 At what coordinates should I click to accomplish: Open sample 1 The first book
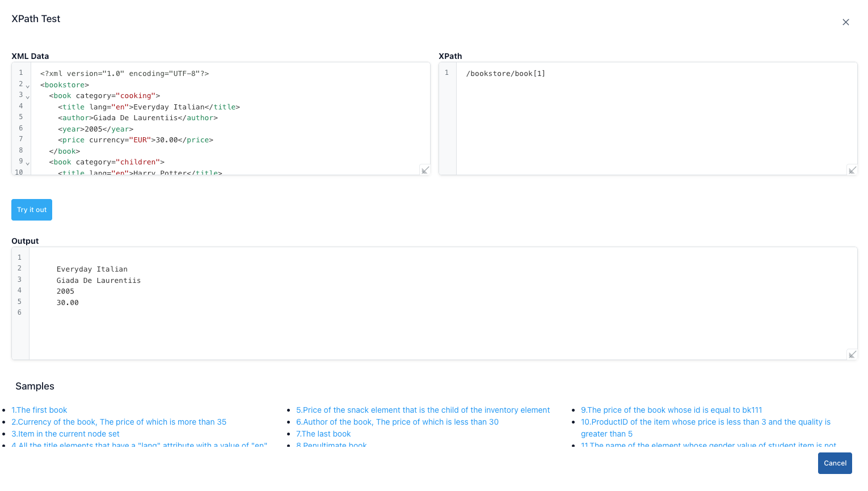[x=39, y=410]
